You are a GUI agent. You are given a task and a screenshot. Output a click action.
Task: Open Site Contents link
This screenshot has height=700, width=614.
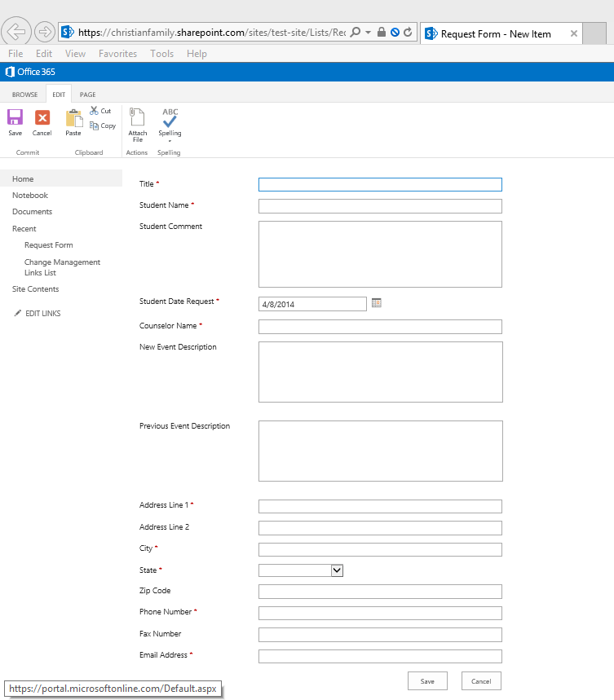click(35, 288)
